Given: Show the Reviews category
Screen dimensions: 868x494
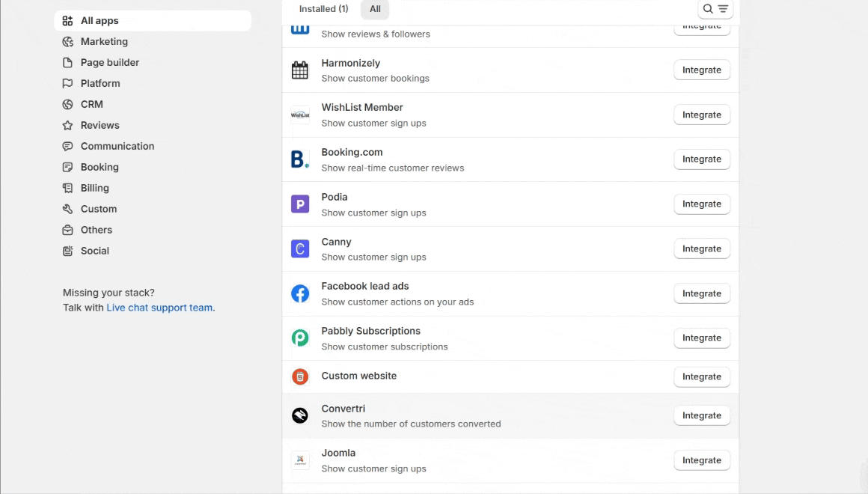Looking at the screenshot, I should pyautogui.click(x=100, y=126).
